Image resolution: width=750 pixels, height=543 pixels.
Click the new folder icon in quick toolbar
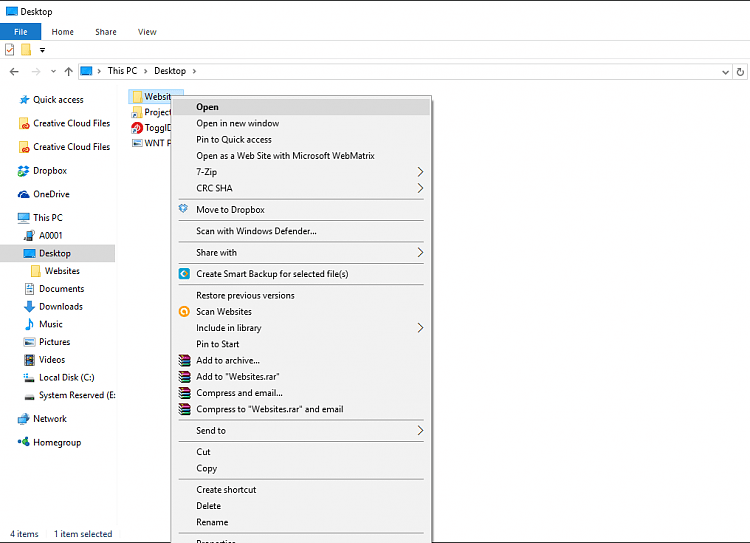pos(26,50)
